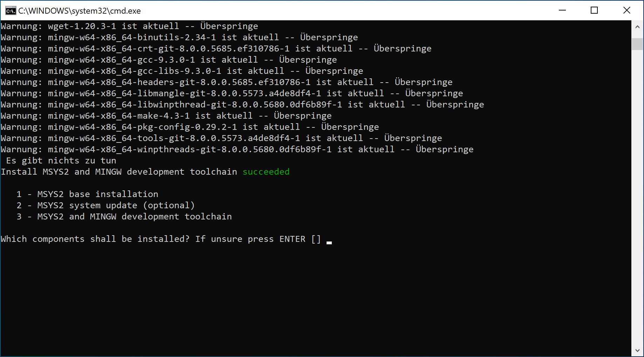Select the green 'succeeded' status text
644x357 pixels.
pyautogui.click(x=266, y=171)
